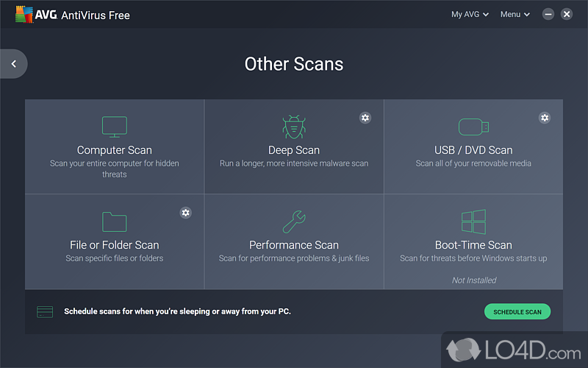
Task: Start USB / DVD Scan by its title
Action: [x=473, y=150]
